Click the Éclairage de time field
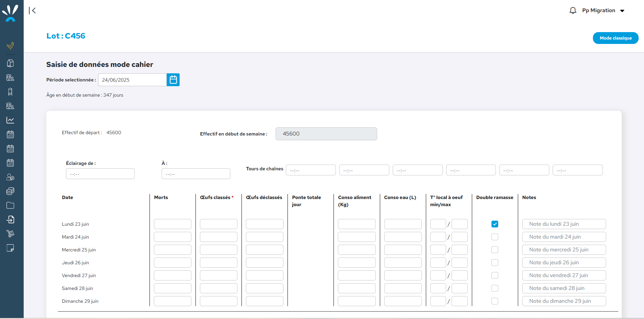This screenshot has width=644, height=319. coord(100,174)
